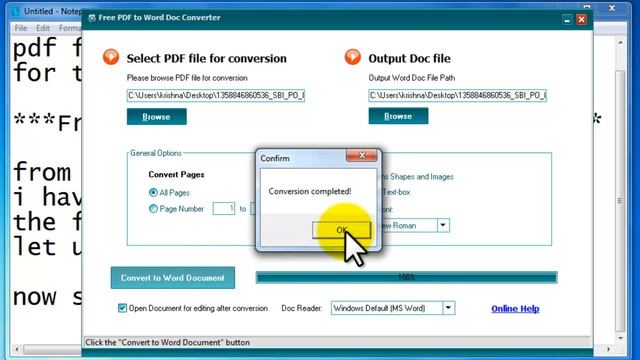
Task: Click the PDF file path input field
Action: pos(216,96)
